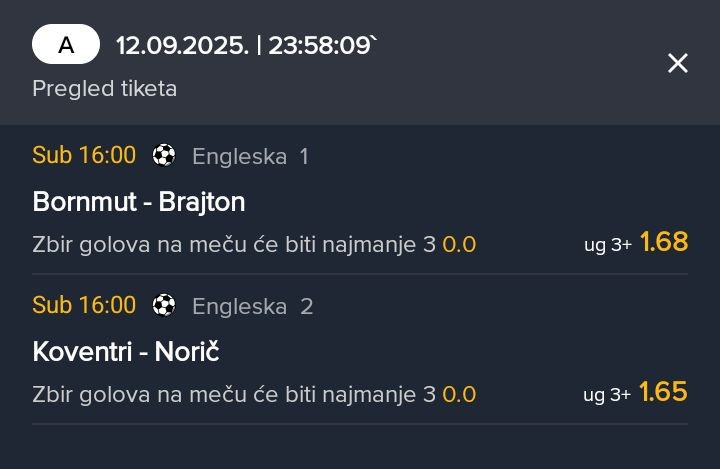Image resolution: width=720 pixels, height=469 pixels.
Task: Close the ticket preview with X
Action: pyautogui.click(x=678, y=63)
